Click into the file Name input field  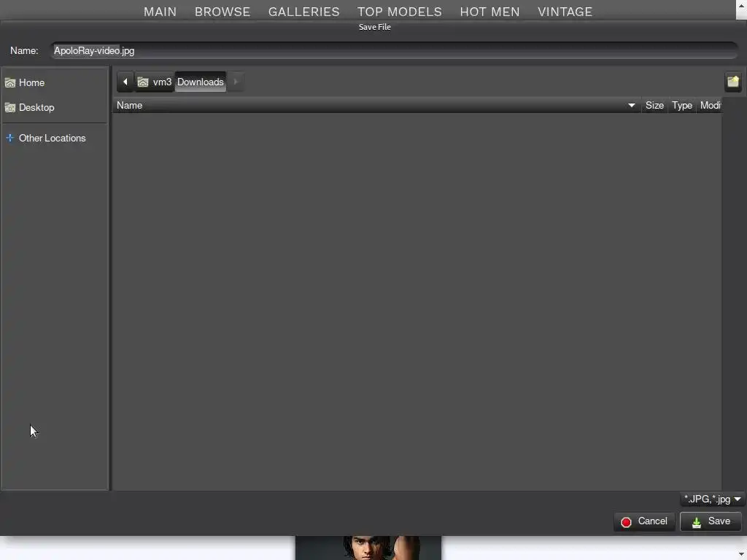tap(395, 50)
